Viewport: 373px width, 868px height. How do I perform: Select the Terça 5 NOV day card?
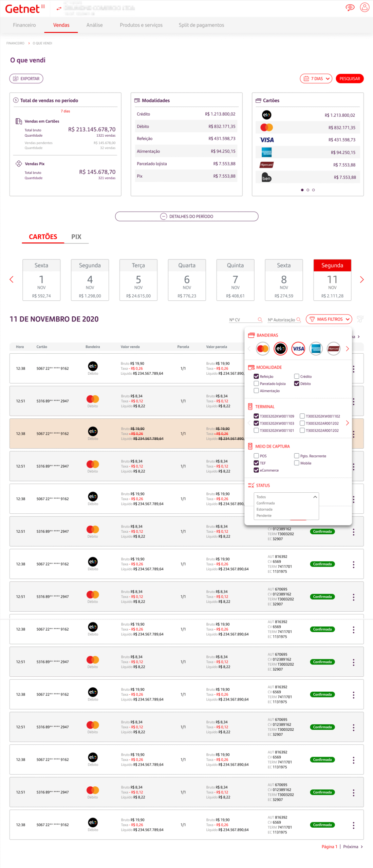[138, 279]
